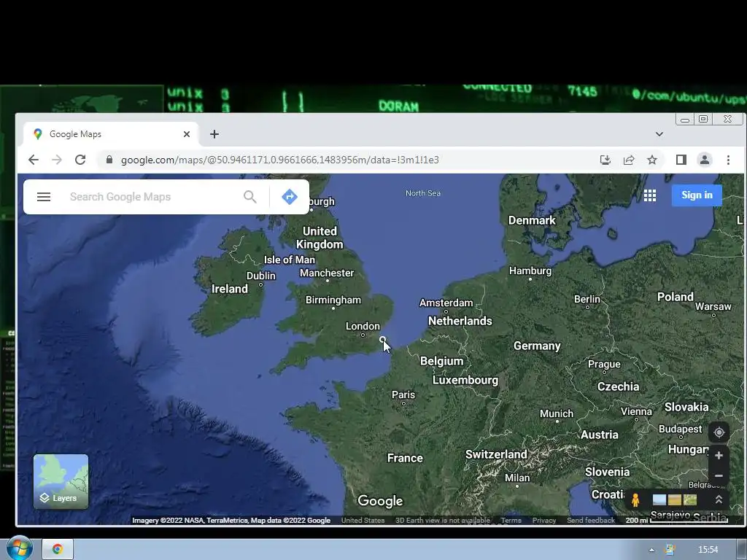Image resolution: width=747 pixels, height=560 pixels.
Task: Open the Layers map type thumbnail
Action: [x=61, y=481]
